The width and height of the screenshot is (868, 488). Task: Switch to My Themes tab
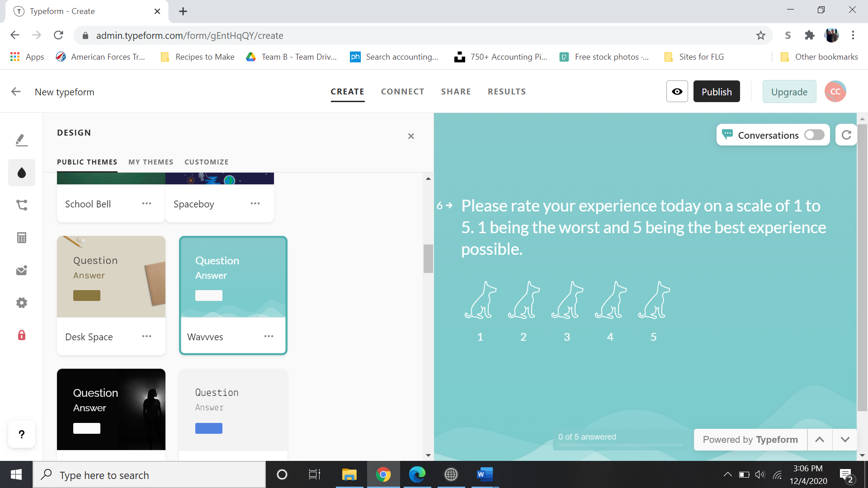(151, 162)
